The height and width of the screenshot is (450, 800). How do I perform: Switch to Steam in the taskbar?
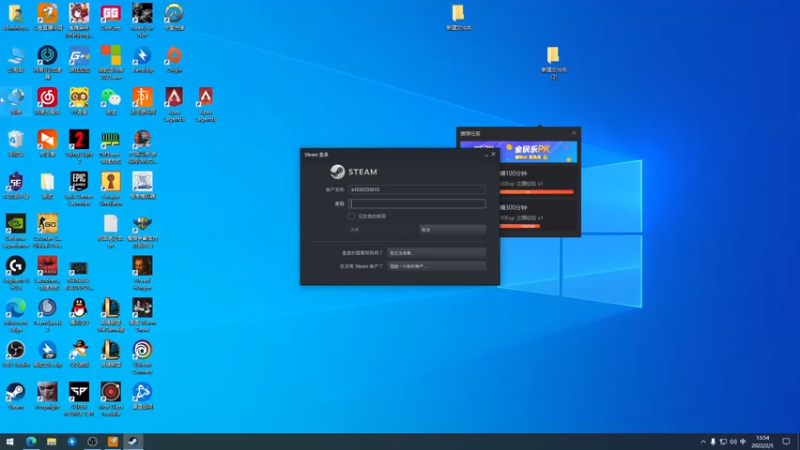pyautogui.click(x=133, y=442)
